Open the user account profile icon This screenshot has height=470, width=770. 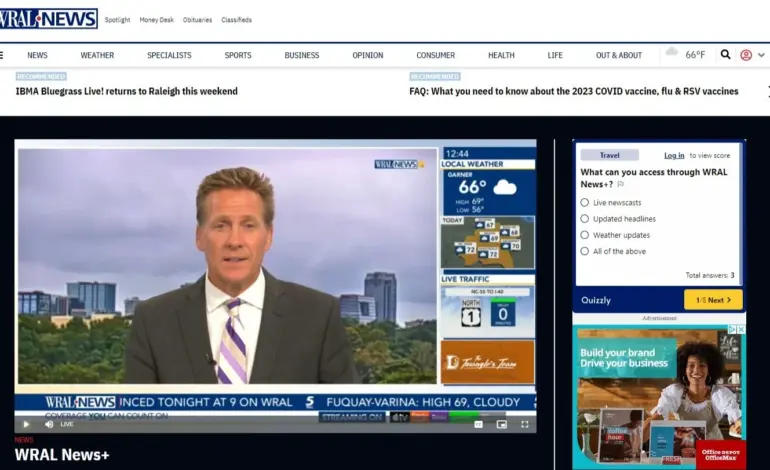point(746,55)
